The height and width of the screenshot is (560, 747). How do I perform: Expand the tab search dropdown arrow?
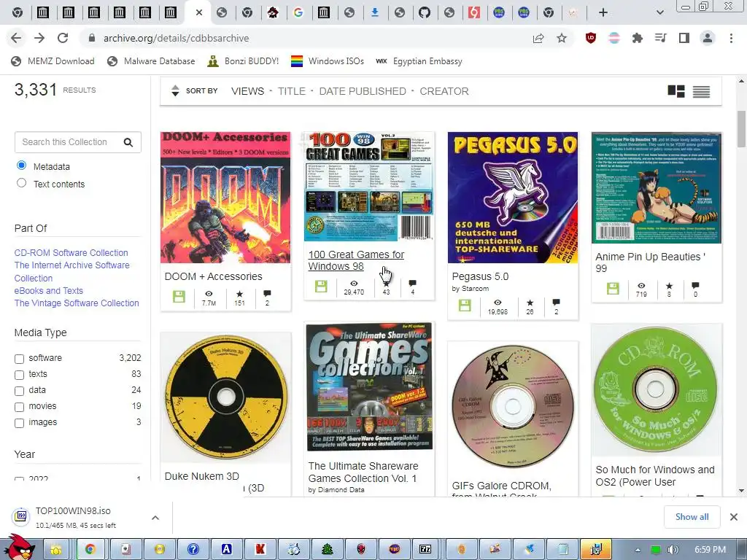pos(659,12)
